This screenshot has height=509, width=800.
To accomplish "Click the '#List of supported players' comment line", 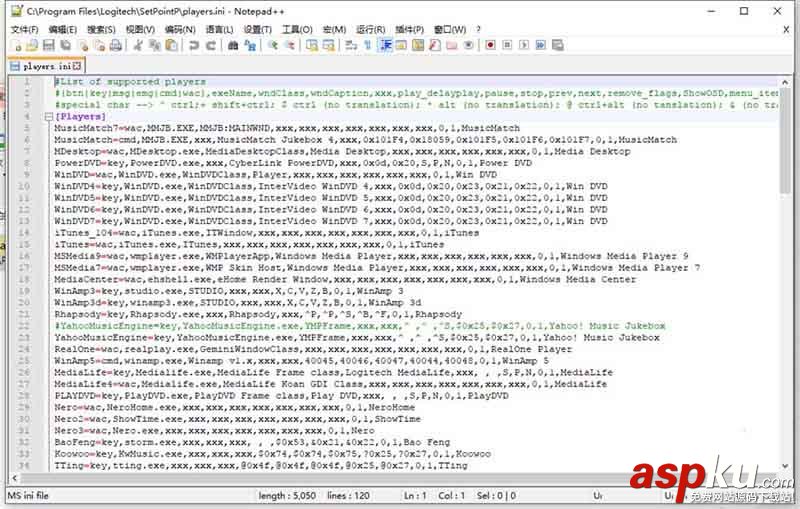I will click(131, 82).
